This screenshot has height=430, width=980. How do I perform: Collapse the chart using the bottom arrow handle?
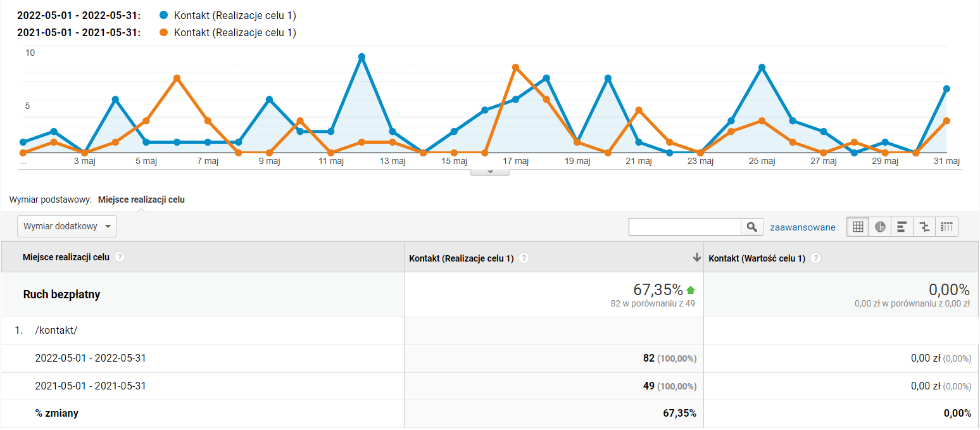489,172
